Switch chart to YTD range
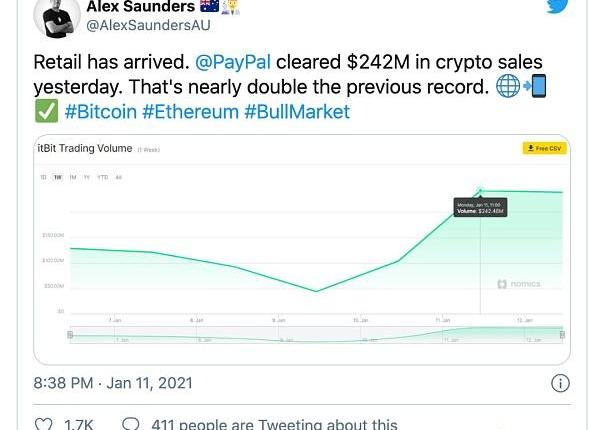The image size is (600, 430). pos(102,177)
